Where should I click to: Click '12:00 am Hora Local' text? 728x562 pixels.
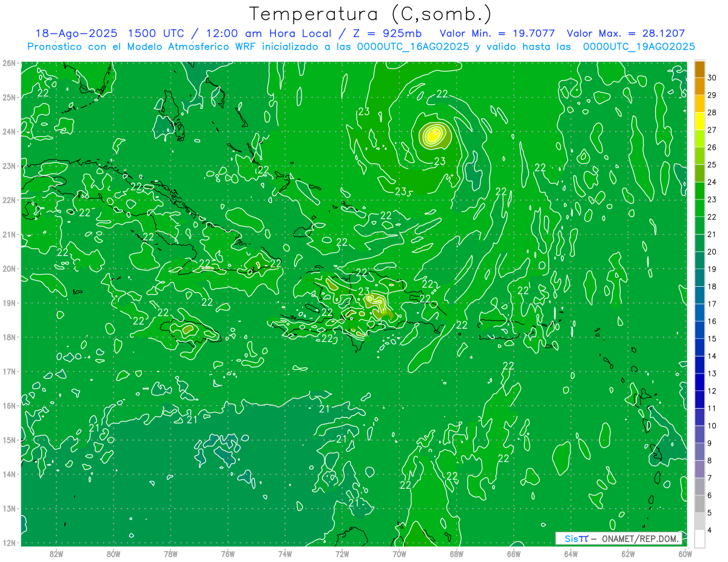(x=265, y=33)
